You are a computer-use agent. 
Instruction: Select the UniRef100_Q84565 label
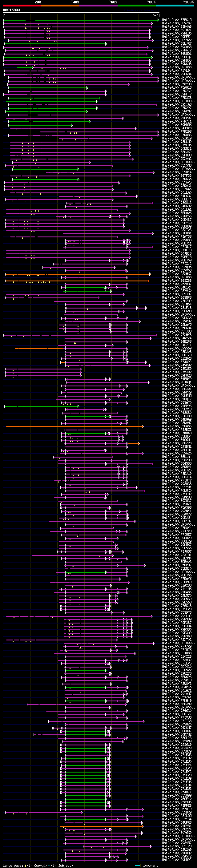[177, 464]
